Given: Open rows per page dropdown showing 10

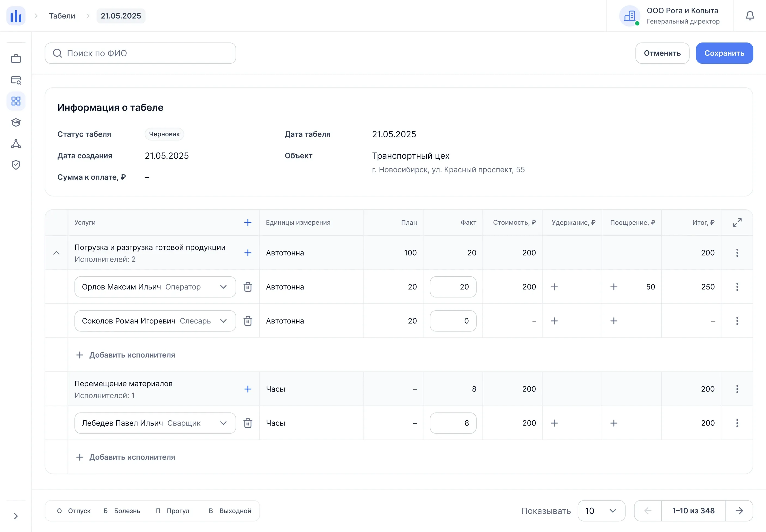Looking at the screenshot, I should pyautogui.click(x=601, y=511).
